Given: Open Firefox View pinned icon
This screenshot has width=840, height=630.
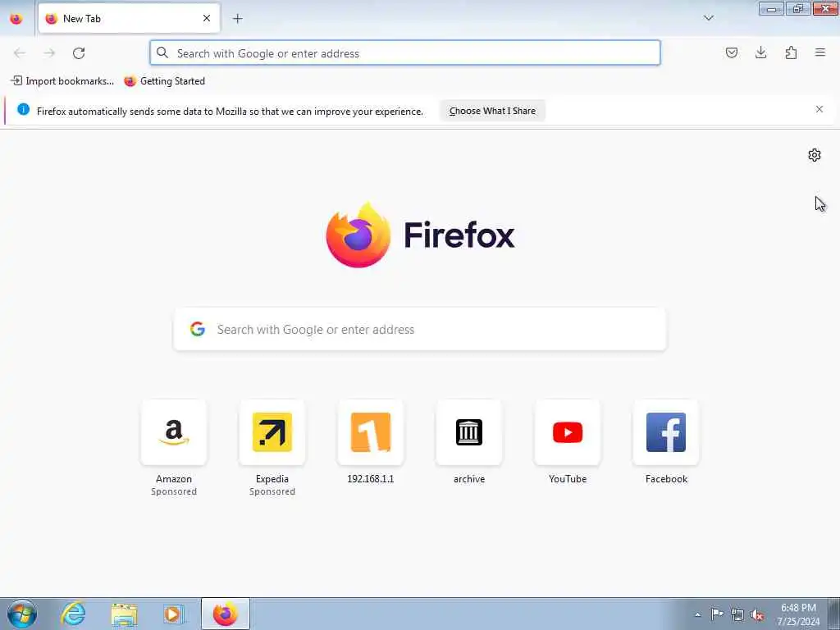Looking at the screenshot, I should [16, 19].
